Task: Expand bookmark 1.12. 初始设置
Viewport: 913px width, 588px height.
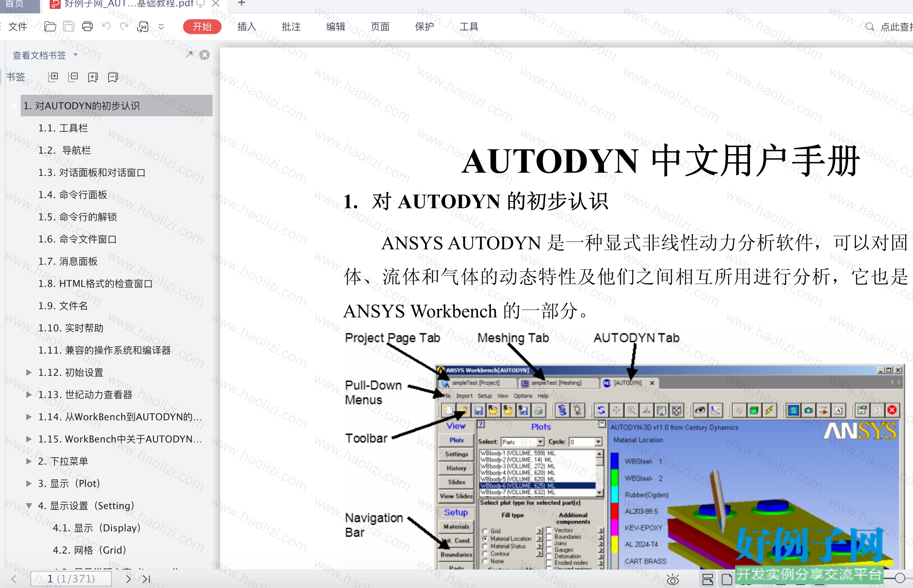Action: click(x=29, y=372)
